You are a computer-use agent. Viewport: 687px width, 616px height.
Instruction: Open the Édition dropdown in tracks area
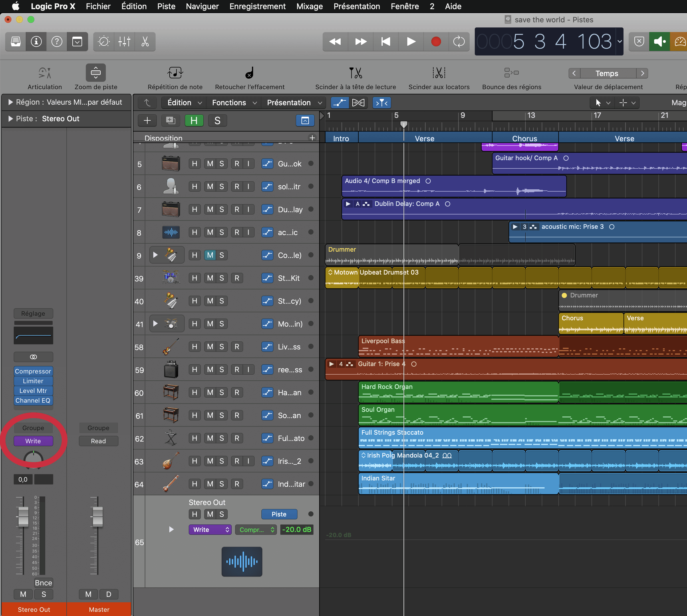click(184, 103)
